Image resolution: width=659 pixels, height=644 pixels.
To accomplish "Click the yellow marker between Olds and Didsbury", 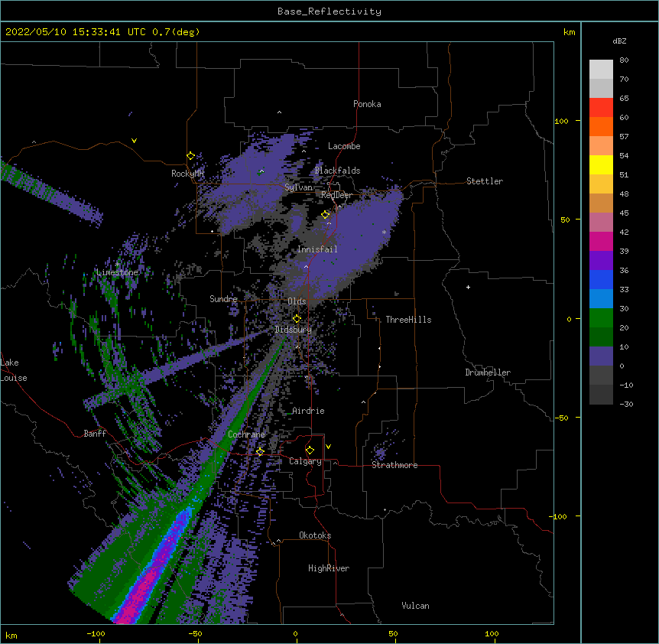I will click(297, 318).
